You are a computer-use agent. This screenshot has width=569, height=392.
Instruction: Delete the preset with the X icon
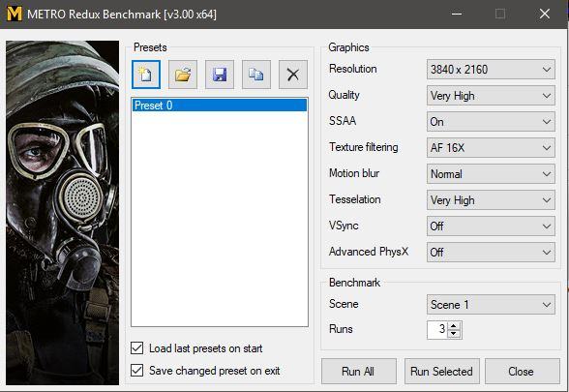click(x=293, y=75)
